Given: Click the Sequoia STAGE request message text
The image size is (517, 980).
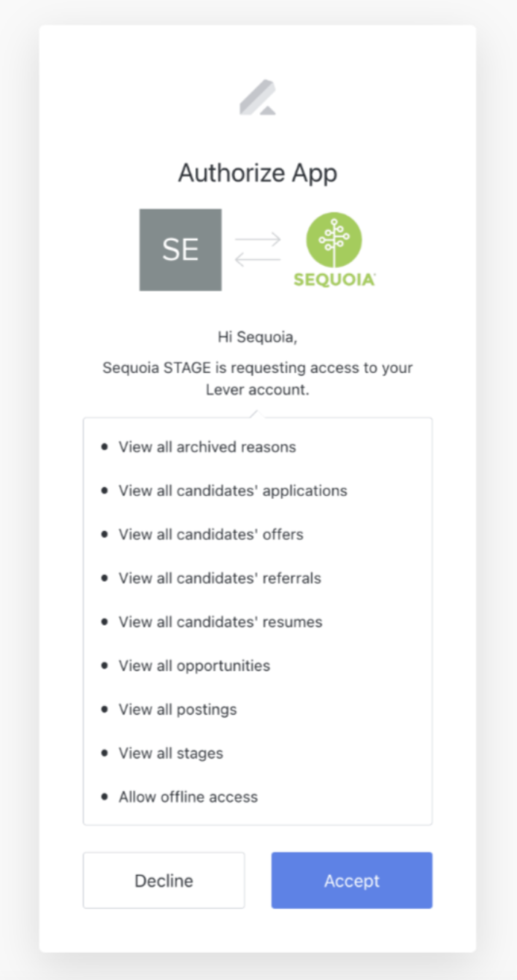Looking at the screenshot, I should [x=258, y=378].
